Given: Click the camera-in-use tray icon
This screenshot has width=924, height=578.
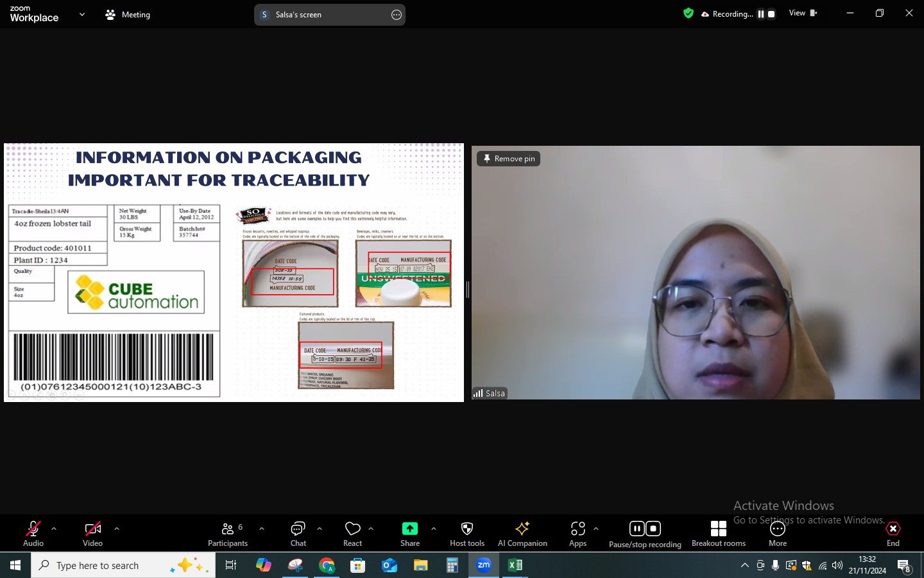Looking at the screenshot, I should (760, 566).
